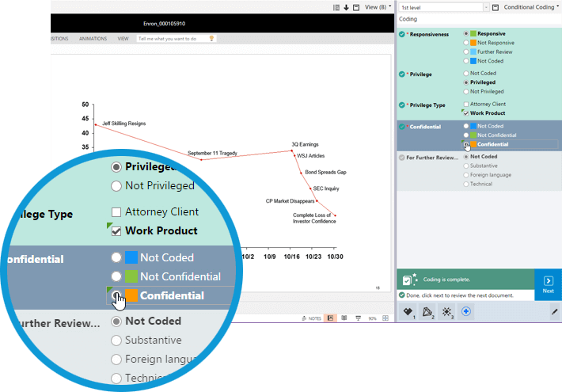This screenshot has height=392, width=562.
Task: Click Complete Loss of Investor Confidence label
Action: (314, 218)
